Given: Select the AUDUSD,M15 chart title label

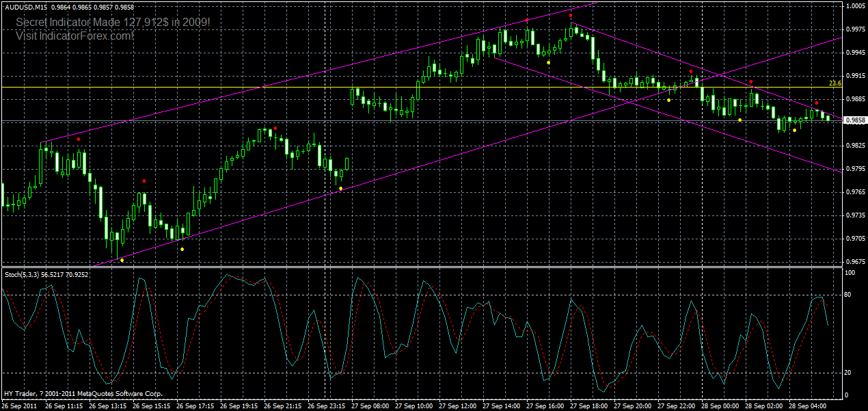Looking at the screenshot, I should (27, 5).
